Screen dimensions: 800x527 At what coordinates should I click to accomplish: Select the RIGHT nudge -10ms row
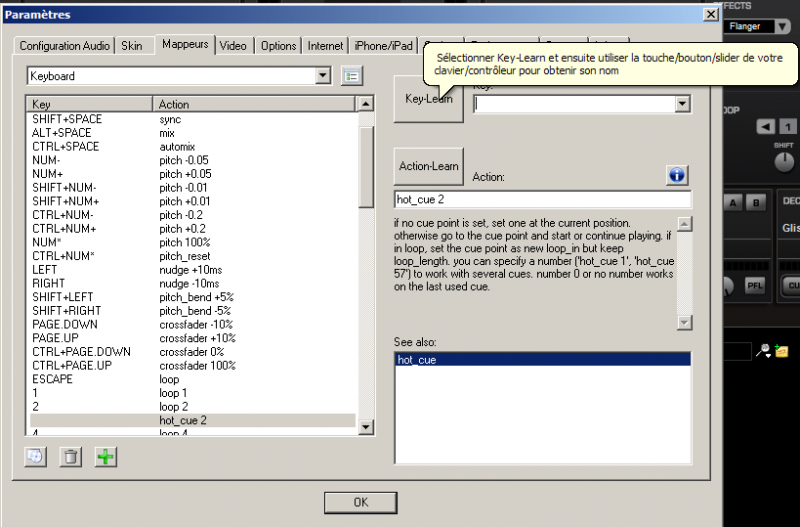[192, 284]
